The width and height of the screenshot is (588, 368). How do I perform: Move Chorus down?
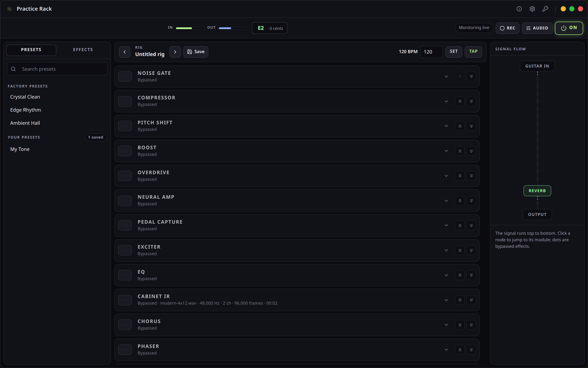[x=471, y=325]
